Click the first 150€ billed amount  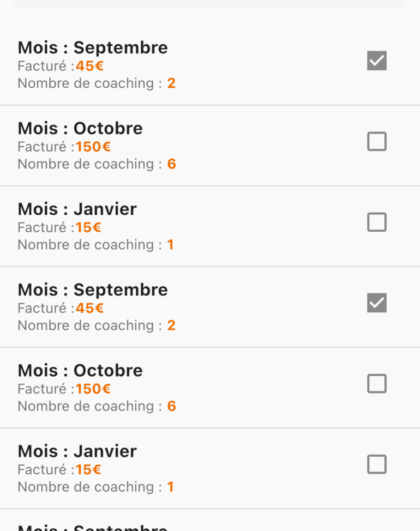point(93,147)
